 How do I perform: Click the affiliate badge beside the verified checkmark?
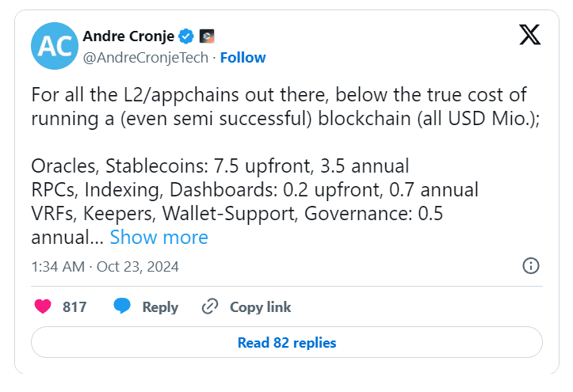pos(207,36)
